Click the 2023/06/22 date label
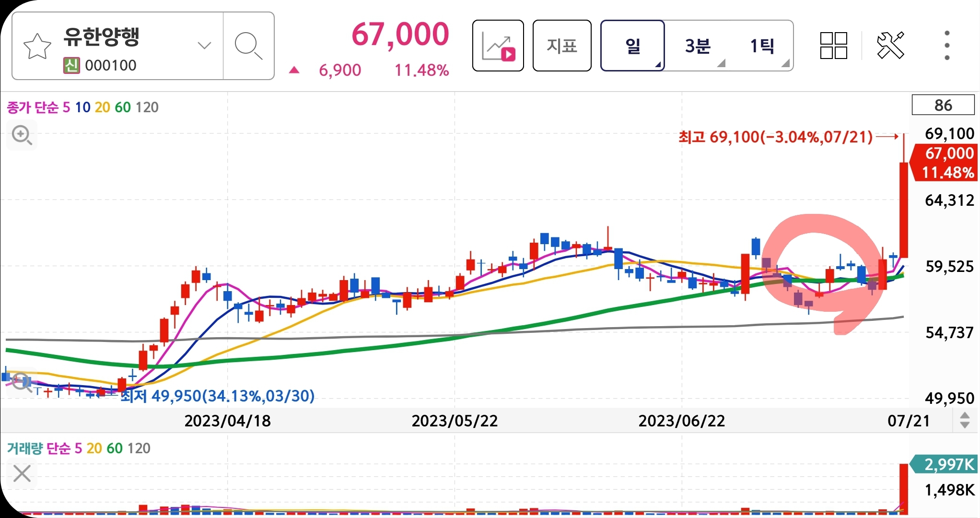Screen dimensions: 980x518 click(681, 421)
